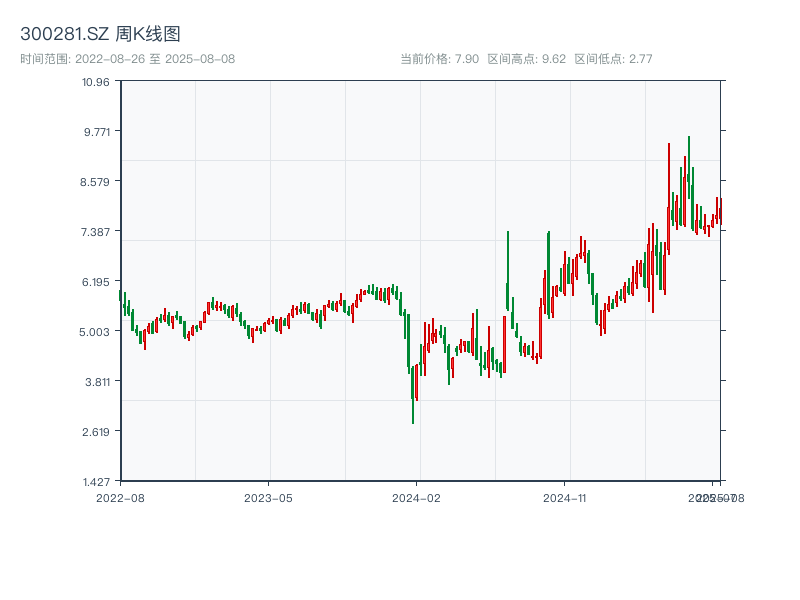Click the 9.771 y-axis tick label
The height and width of the screenshot is (600, 800).
click(97, 132)
